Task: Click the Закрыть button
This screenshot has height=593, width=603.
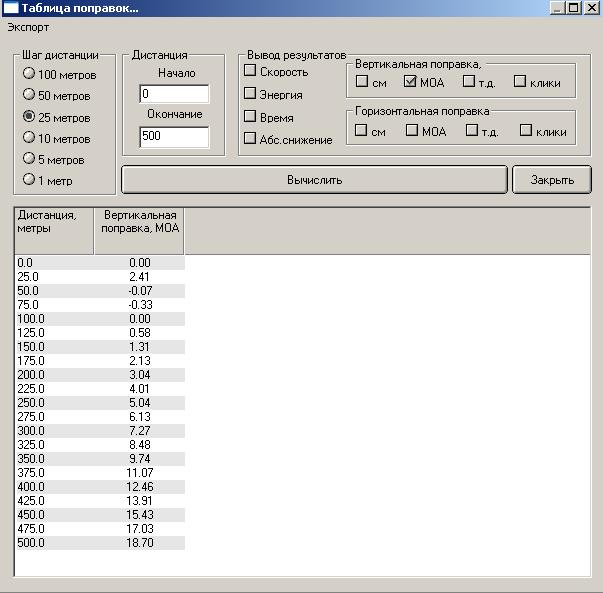Action: click(x=552, y=180)
